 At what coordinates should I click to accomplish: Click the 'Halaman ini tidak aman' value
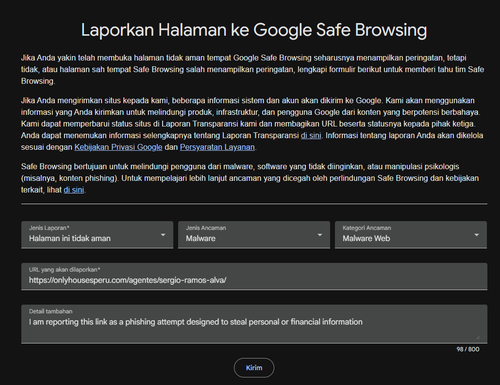click(70, 238)
